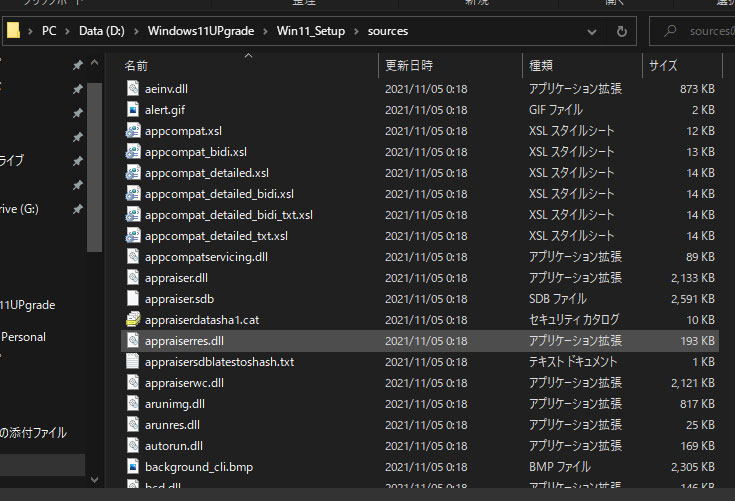
Task: Expand the chevron before PC in breadcrumb
Action: (30, 31)
